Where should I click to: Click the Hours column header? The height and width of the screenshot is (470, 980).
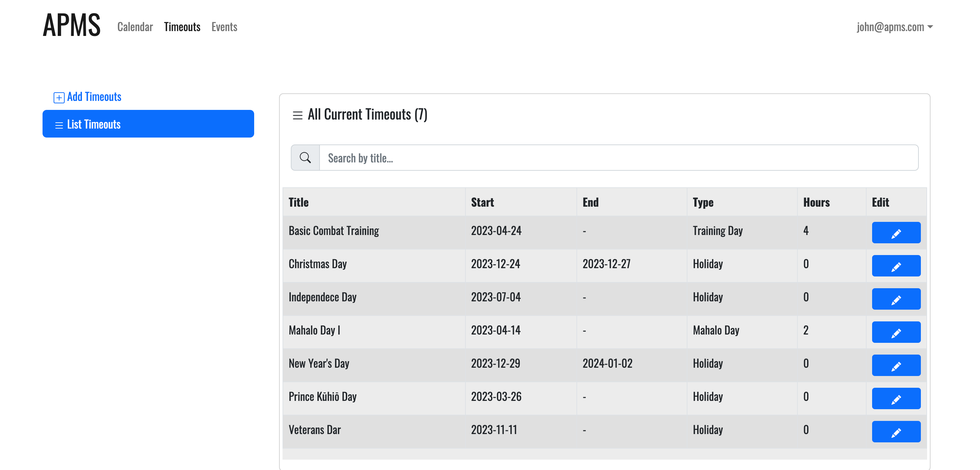(x=816, y=202)
